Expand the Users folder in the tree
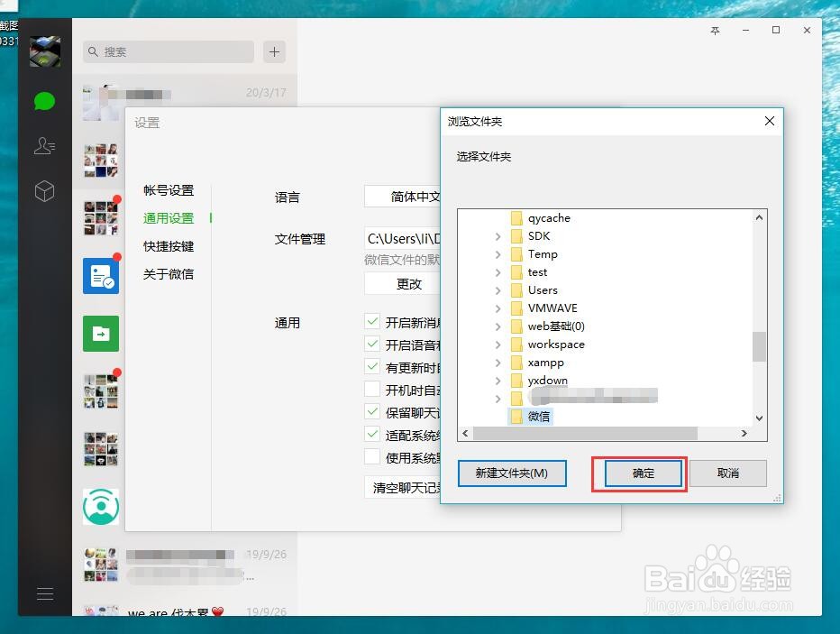Screen dimensions: 840x634 point(498,290)
